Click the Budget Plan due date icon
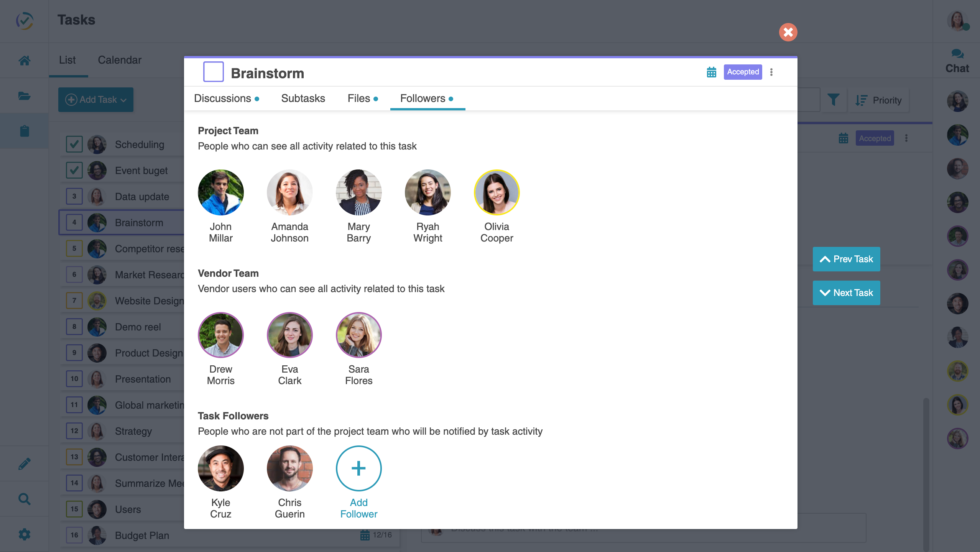 [x=365, y=535]
